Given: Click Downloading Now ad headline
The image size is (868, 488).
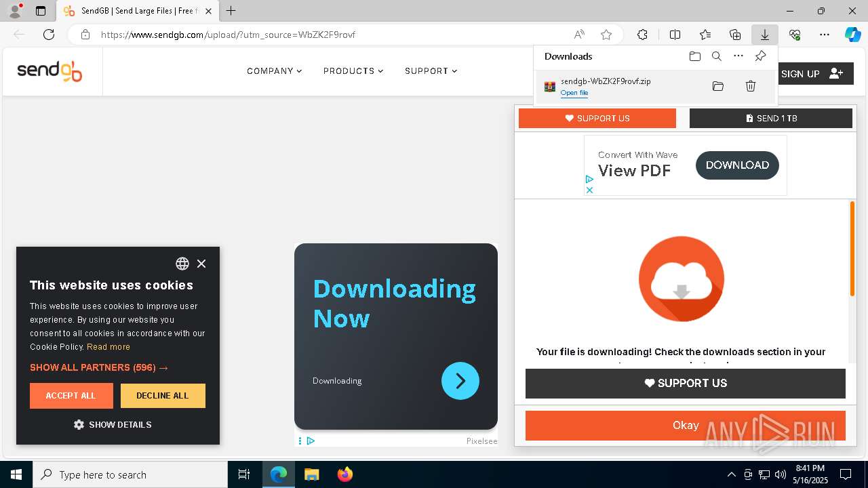Looking at the screenshot, I should [395, 304].
